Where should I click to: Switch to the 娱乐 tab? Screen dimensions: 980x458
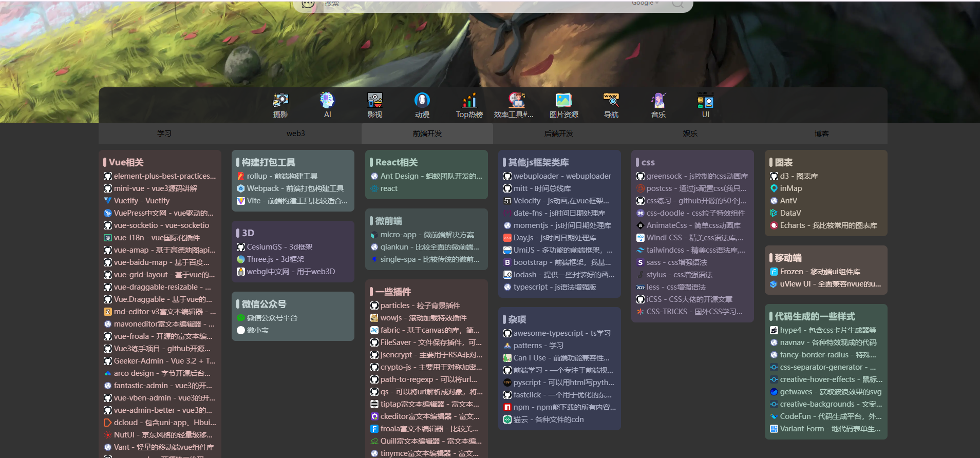point(690,133)
